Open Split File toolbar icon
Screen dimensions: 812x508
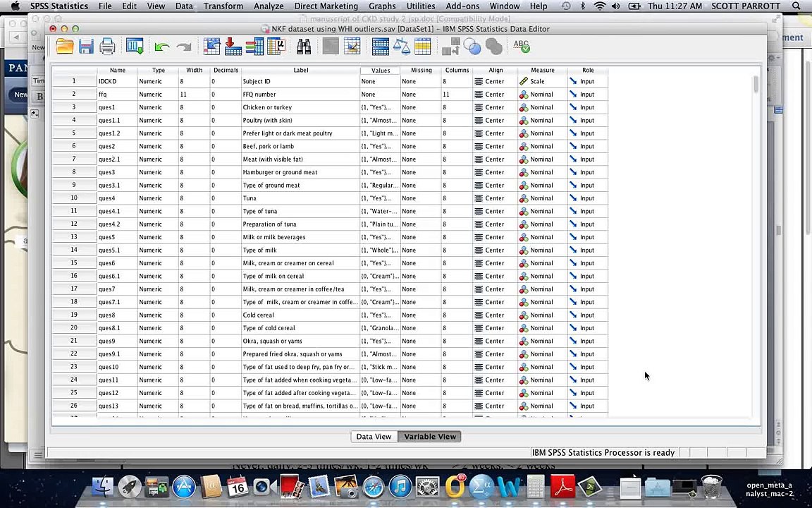(x=380, y=47)
